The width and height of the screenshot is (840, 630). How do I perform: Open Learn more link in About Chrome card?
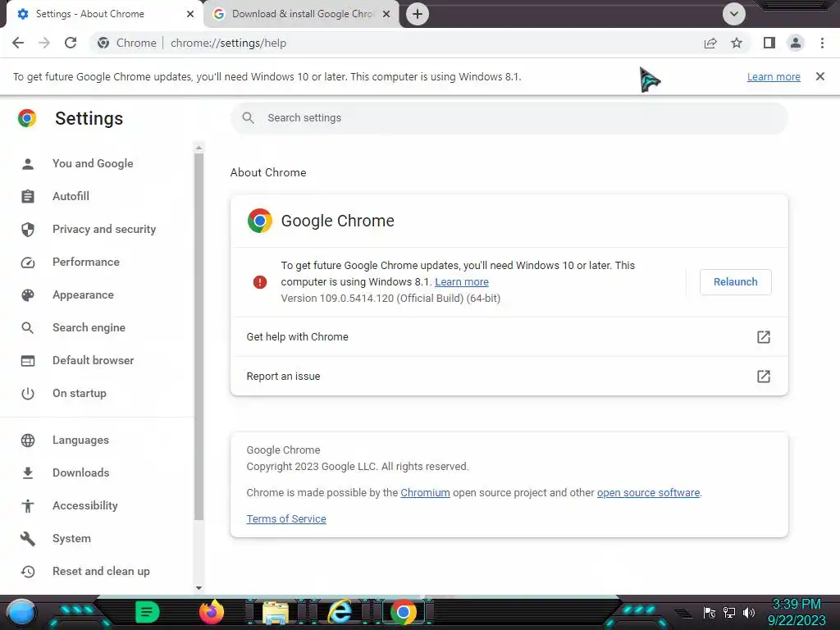tap(462, 282)
